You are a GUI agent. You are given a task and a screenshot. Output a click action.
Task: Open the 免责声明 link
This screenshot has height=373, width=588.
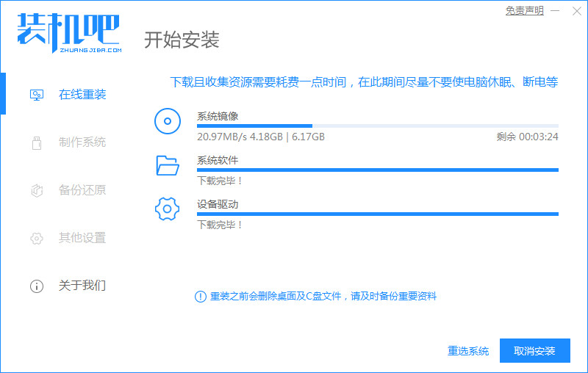pyautogui.click(x=525, y=11)
